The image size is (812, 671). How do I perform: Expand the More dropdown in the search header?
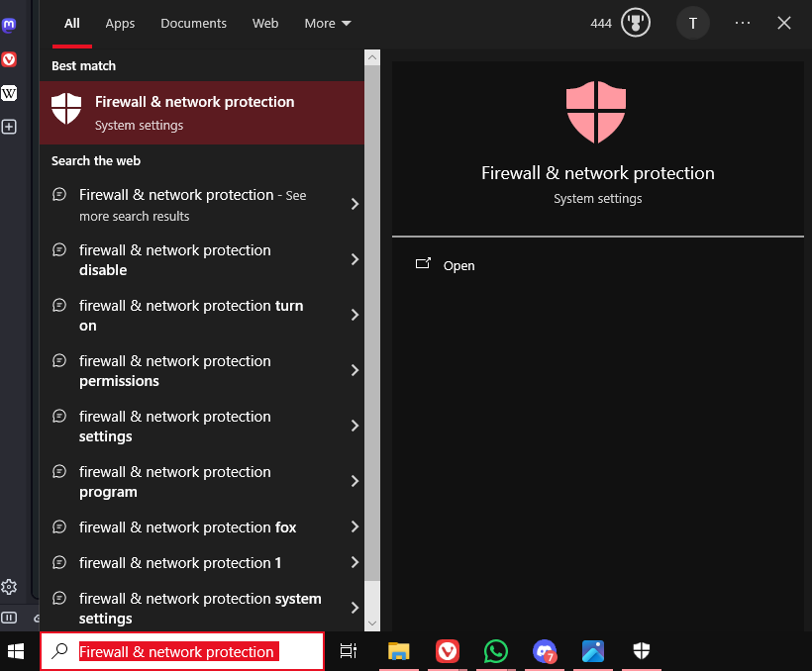click(x=327, y=23)
